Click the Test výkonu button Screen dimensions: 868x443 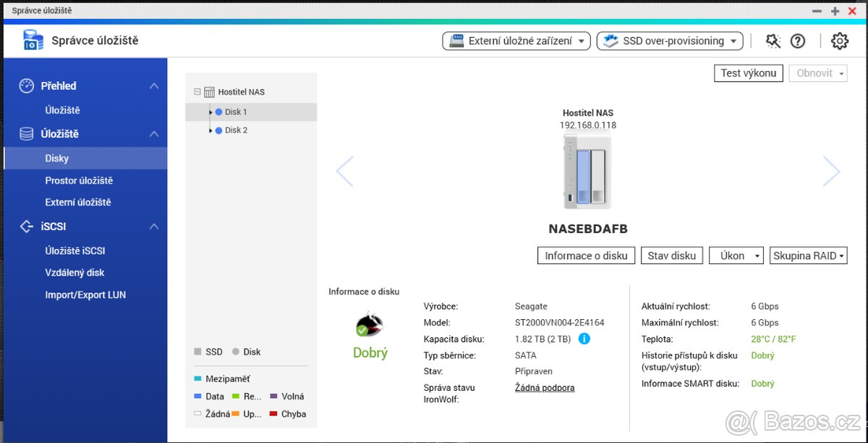(x=749, y=73)
